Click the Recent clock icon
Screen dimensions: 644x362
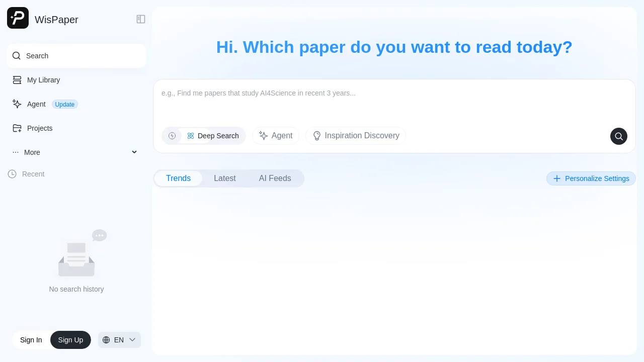(x=12, y=174)
